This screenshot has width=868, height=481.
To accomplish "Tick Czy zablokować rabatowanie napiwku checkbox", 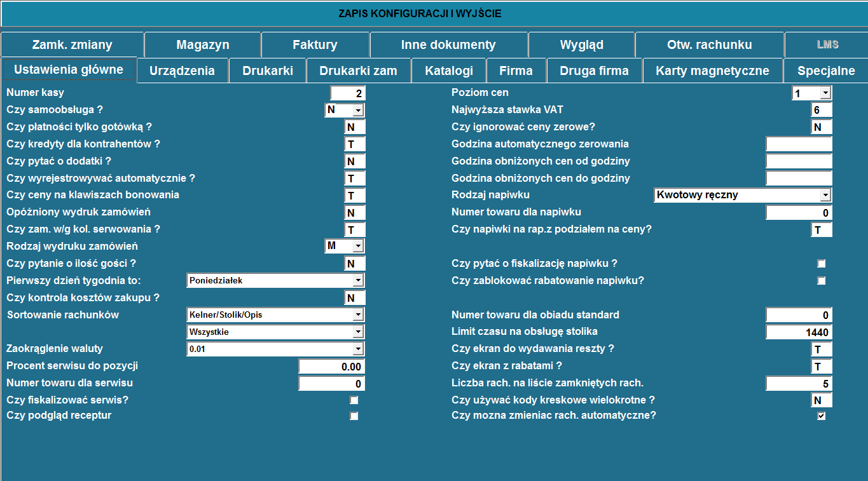I will click(x=822, y=281).
